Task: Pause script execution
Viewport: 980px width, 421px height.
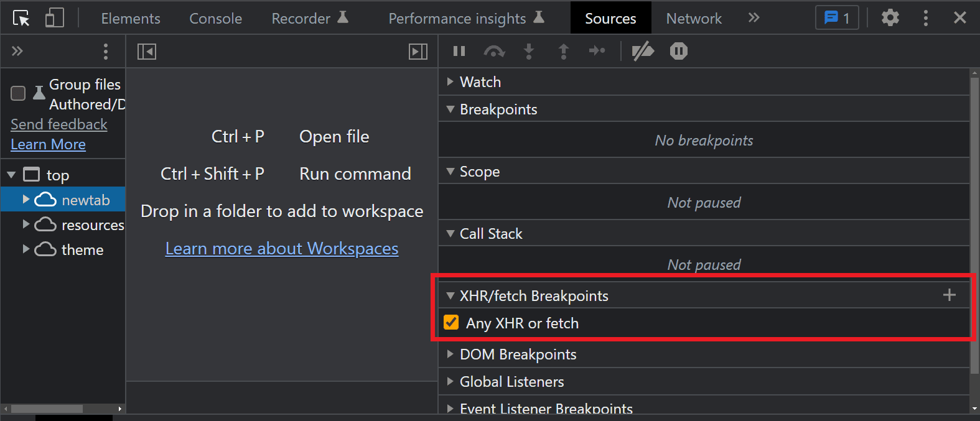Action: pyautogui.click(x=459, y=51)
